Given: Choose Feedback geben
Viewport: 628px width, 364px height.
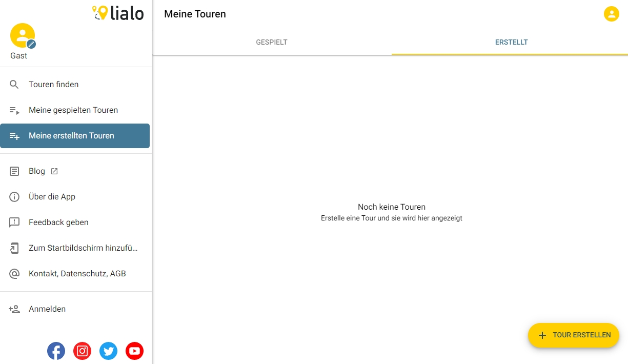Looking at the screenshot, I should [x=58, y=223].
